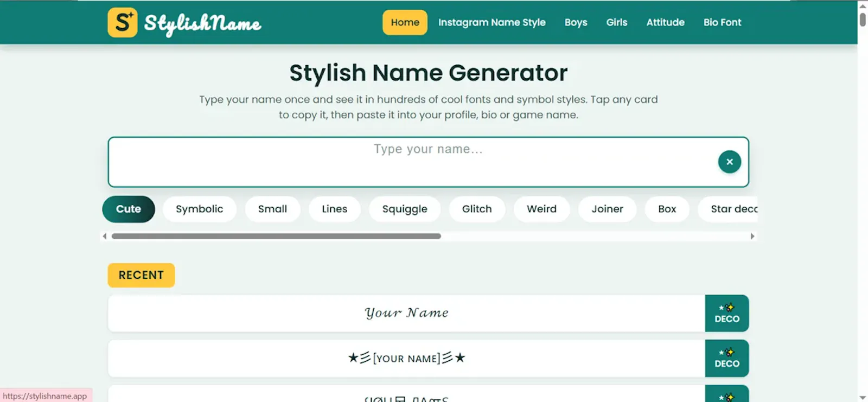Click the horizontal category scrollbar thumb
868x402 pixels.
[276, 236]
